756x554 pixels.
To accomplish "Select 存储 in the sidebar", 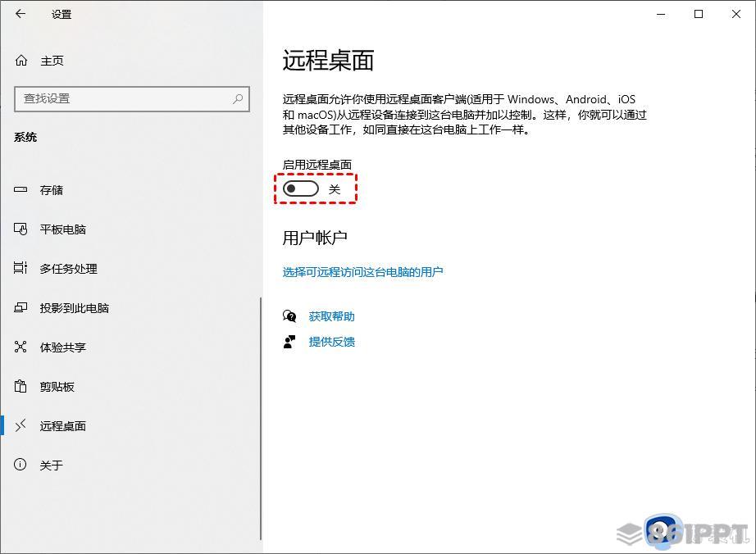I will click(52, 190).
